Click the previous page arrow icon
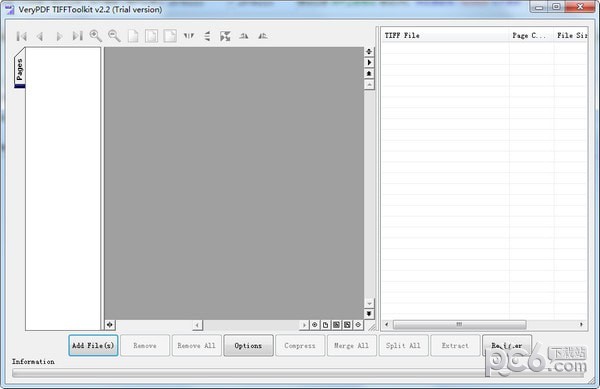This screenshot has height=389, width=600. pyautogui.click(x=40, y=36)
